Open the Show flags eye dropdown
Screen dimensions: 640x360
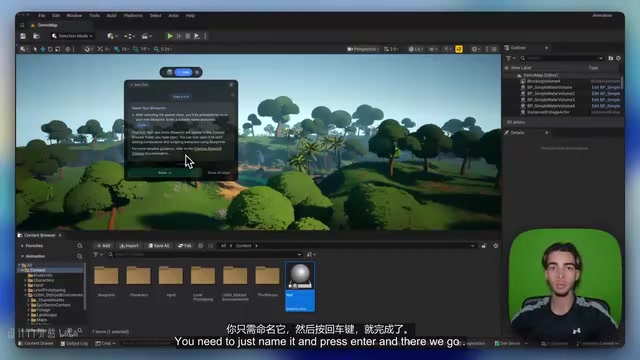pos(433,49)
